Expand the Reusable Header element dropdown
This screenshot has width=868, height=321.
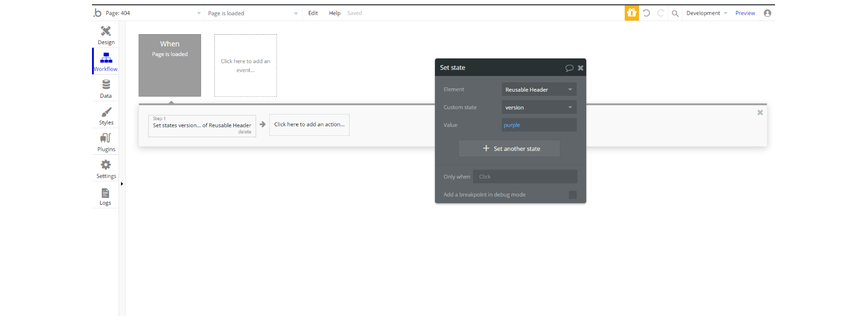point(539,89)
